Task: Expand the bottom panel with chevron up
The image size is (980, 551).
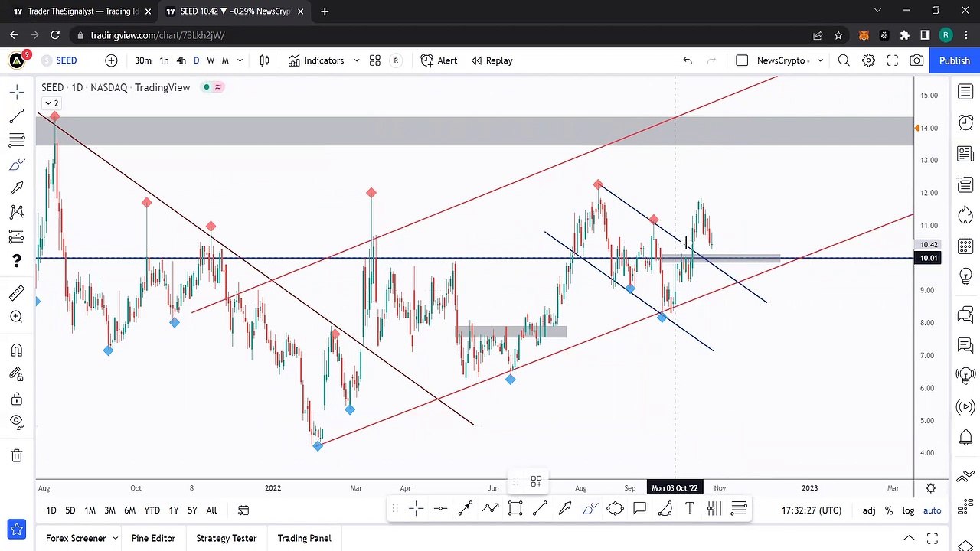Action: (909, 538)
